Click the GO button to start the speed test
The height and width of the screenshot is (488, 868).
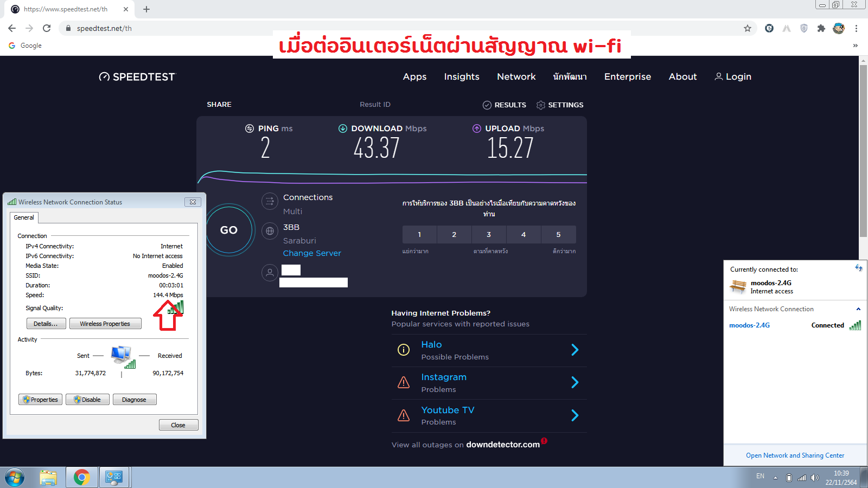point(229,230)
